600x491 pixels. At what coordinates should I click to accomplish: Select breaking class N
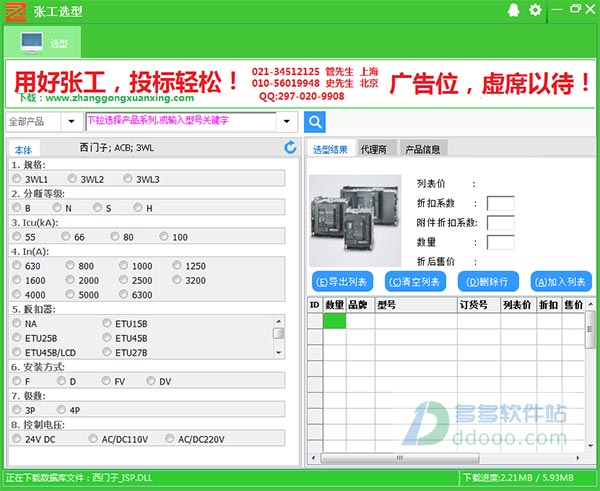[57, 207]
